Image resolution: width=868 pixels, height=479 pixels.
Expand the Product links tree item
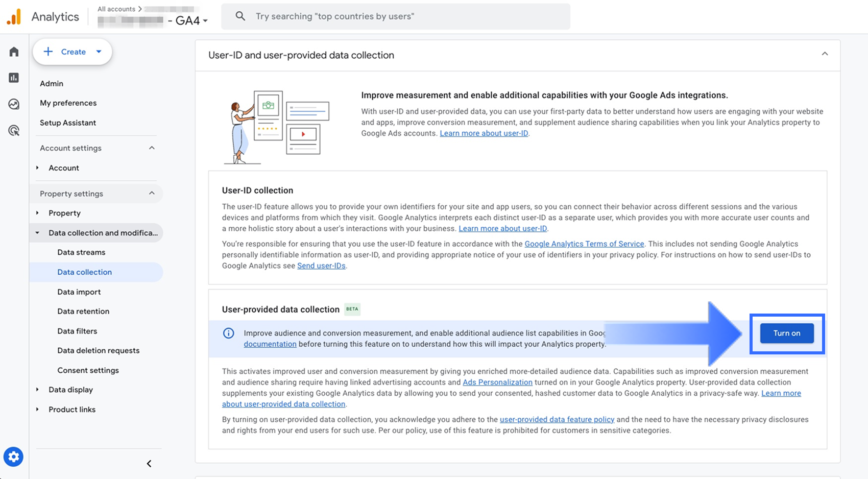(x=37, y=410)
